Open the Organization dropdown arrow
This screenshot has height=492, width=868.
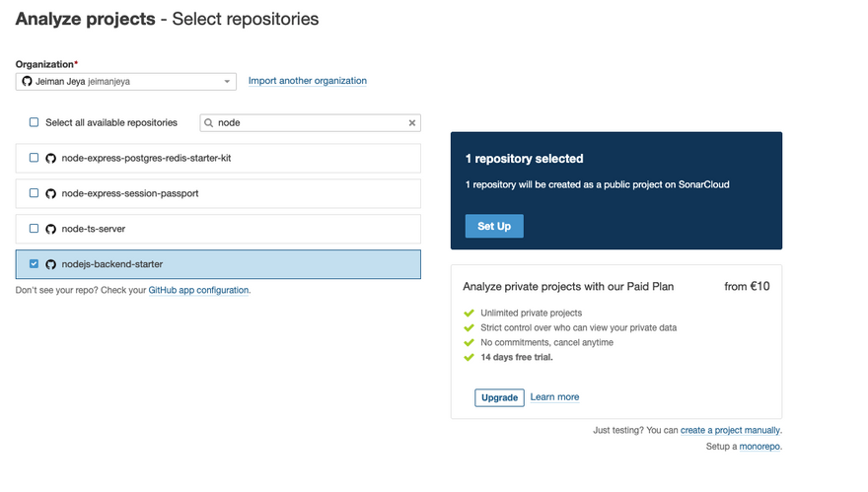(x=227, y=82)
